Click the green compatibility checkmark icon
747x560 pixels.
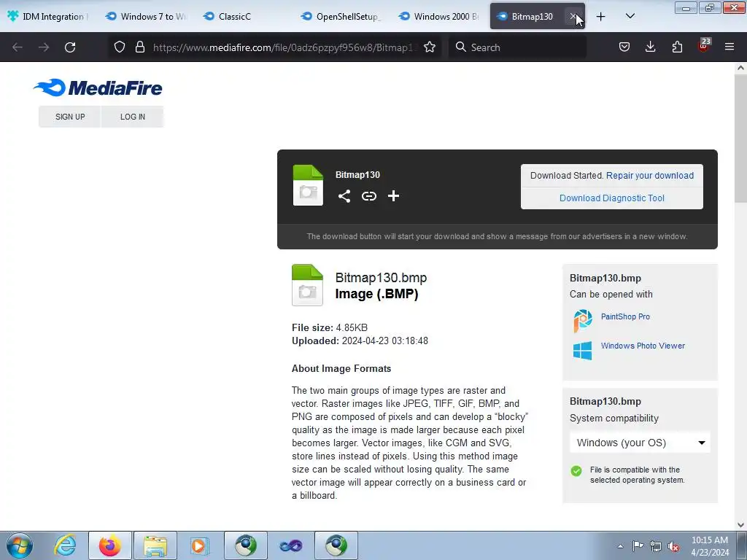tap(576, 471)
